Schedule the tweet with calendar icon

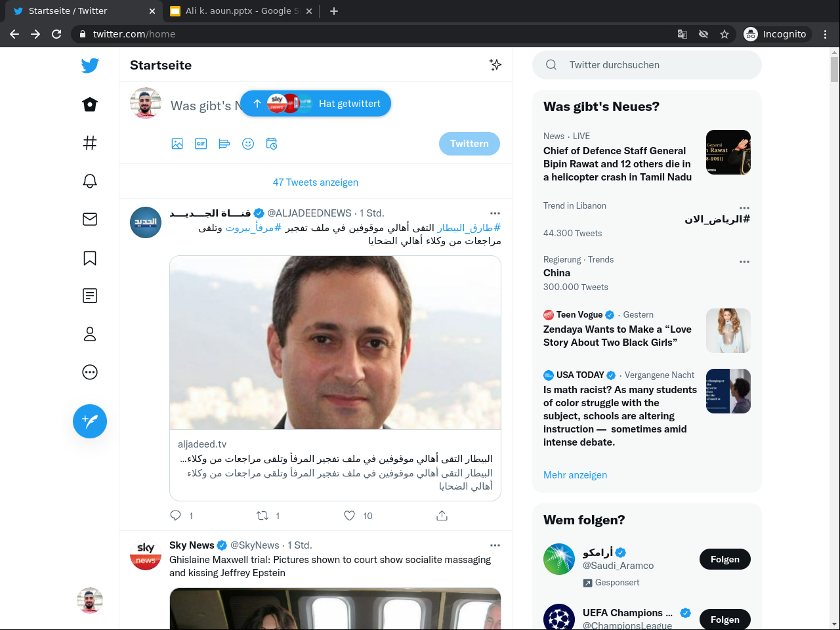(272, 144)
